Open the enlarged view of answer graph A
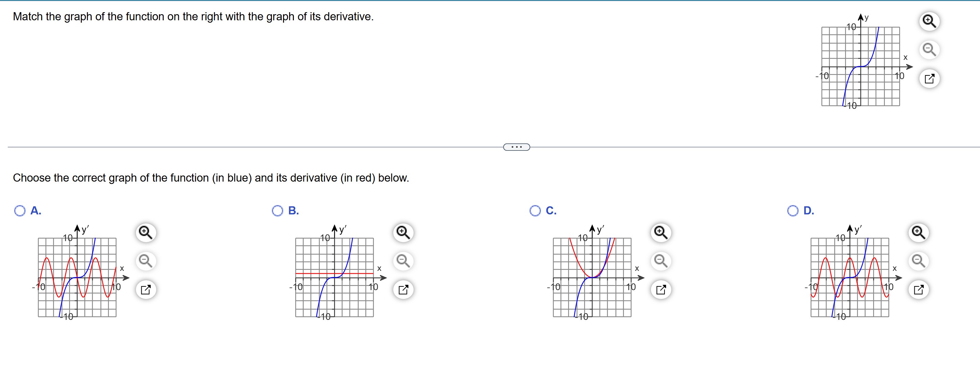Viewport: 980px width, 374px height. coord(146,289)
